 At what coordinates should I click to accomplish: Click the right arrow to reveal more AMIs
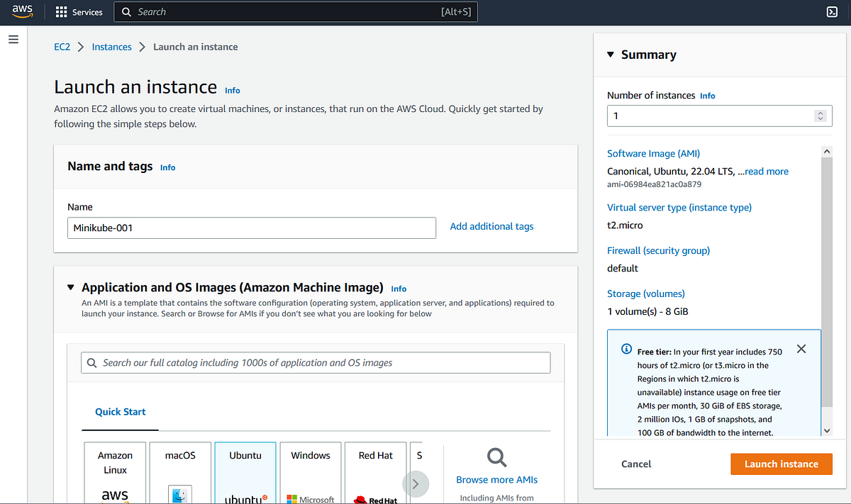415,483
